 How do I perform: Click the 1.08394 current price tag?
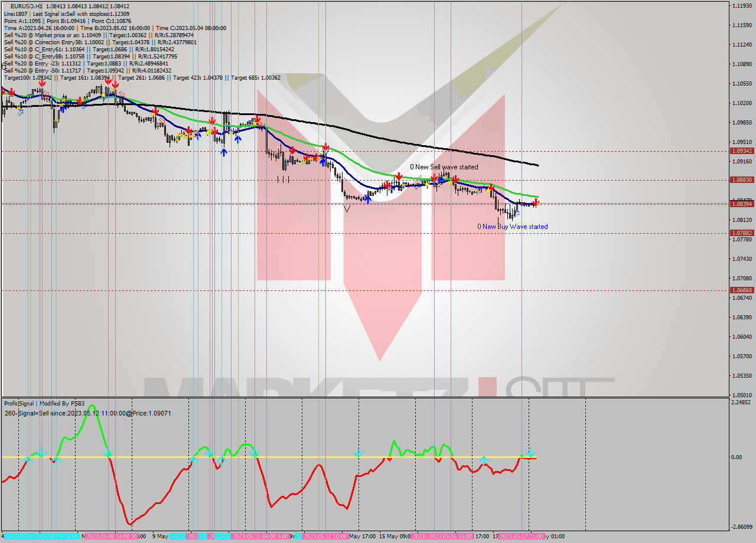click(x=741, y=204)
